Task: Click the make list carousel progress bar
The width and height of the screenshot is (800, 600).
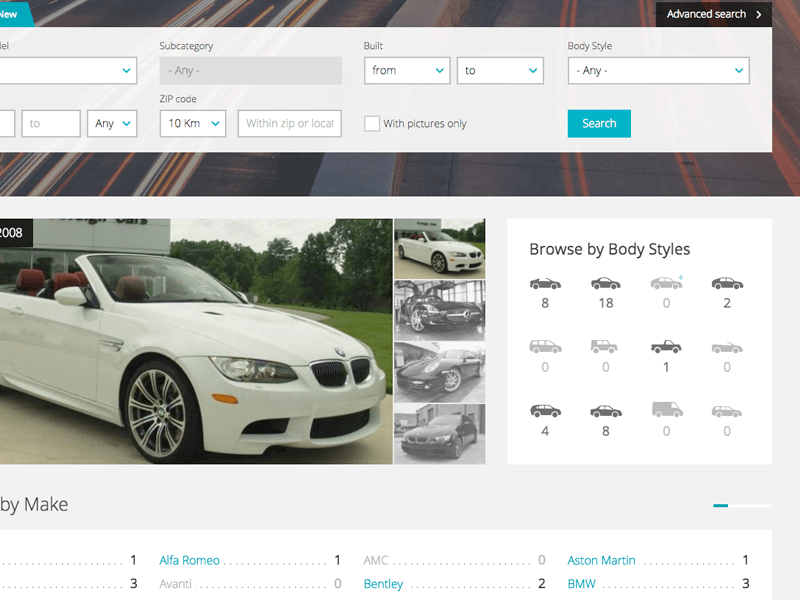Action: click(x=742, y=506)
